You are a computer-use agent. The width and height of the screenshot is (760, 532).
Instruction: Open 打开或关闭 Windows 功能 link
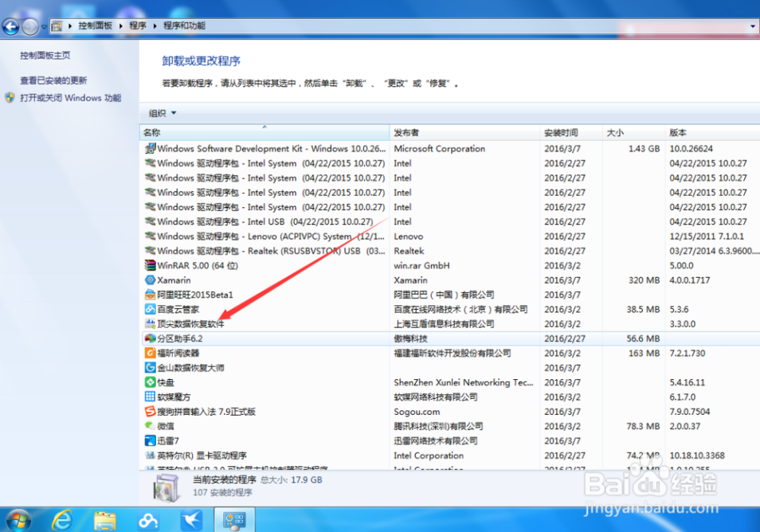tap(71, 98)
